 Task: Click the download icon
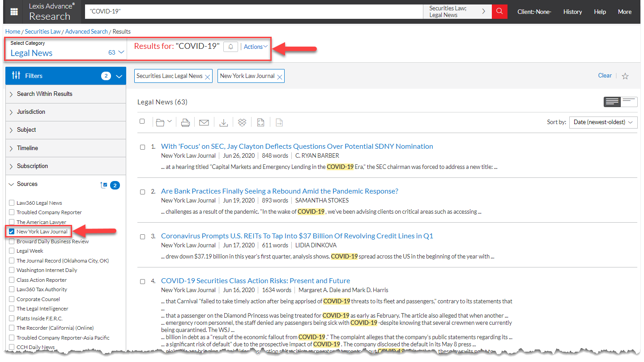pyautogui.click(x=224, y=122)
